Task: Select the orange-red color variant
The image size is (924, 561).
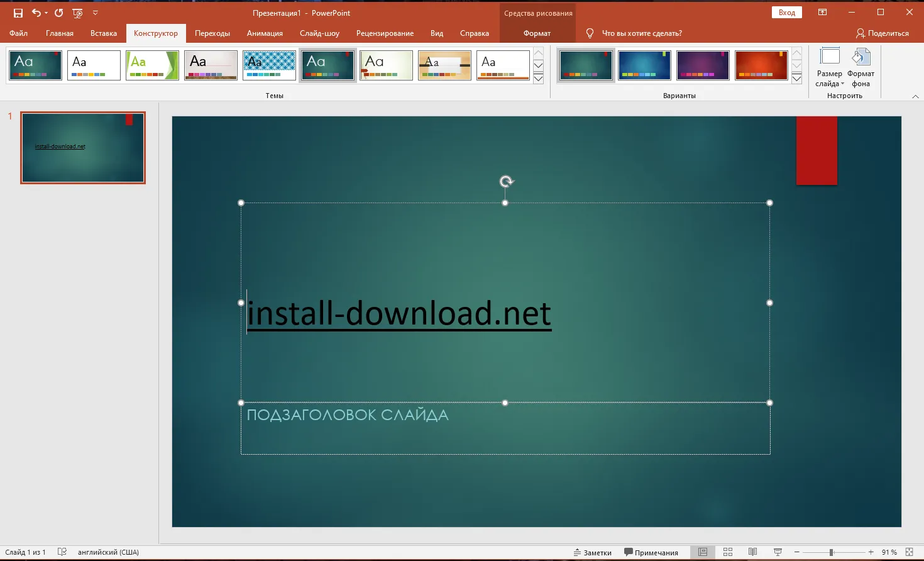Action: pos(761,66)
